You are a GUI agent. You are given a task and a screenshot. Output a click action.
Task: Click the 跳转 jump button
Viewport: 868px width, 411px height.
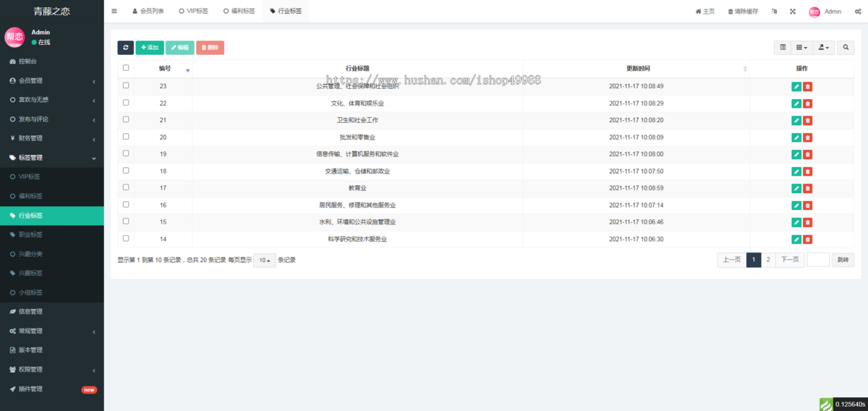pos(843,260)
